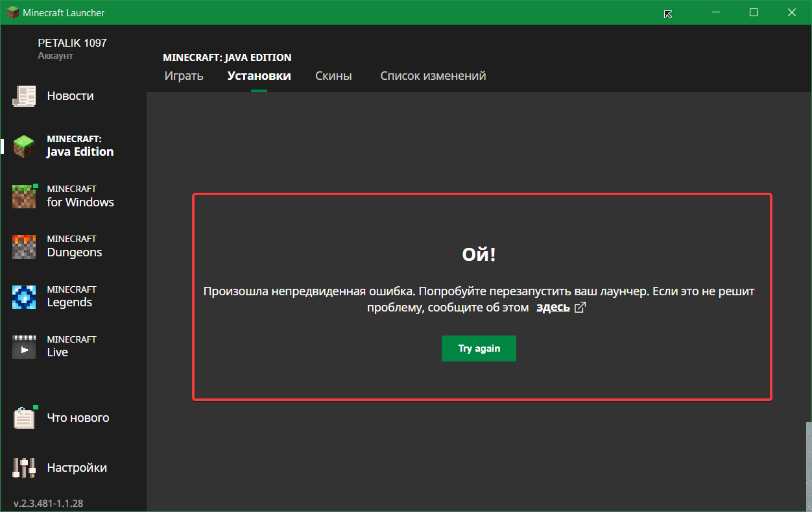
Task: Select the Java Edition grass block icon
Action: 24,147
